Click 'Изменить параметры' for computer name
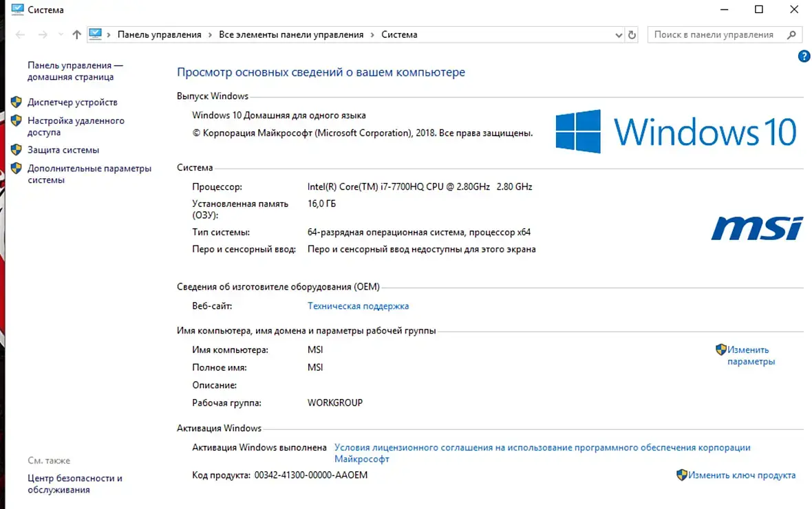812x509 pixels. [750, 356]
